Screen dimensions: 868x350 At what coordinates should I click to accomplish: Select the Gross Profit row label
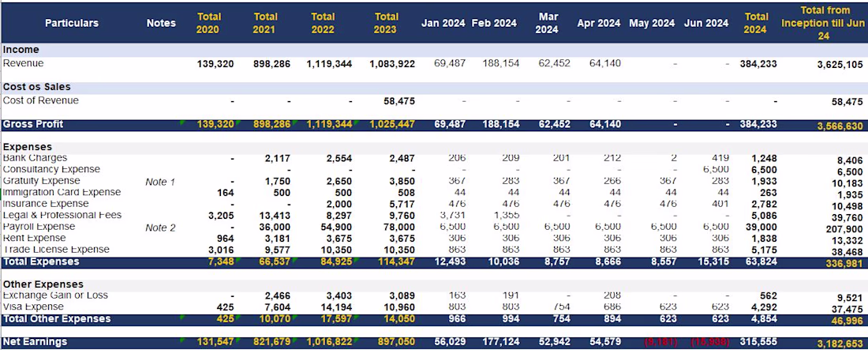coord(32,124)
